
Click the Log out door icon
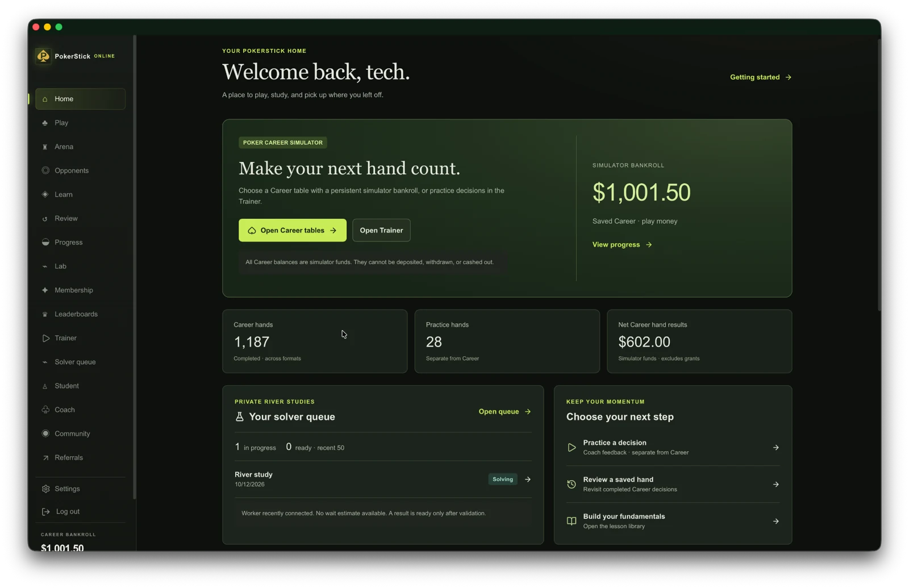point(45,511)
